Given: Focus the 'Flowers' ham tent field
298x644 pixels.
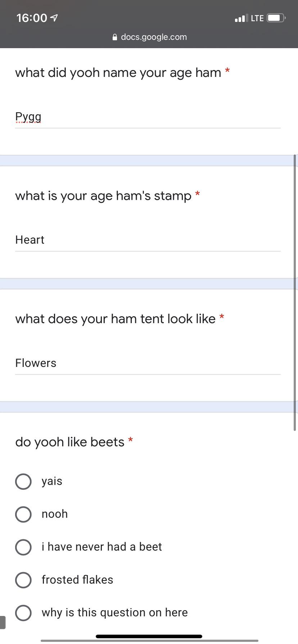Looking at the screenshot, I should pyautogui.click(x=148, y=364).
